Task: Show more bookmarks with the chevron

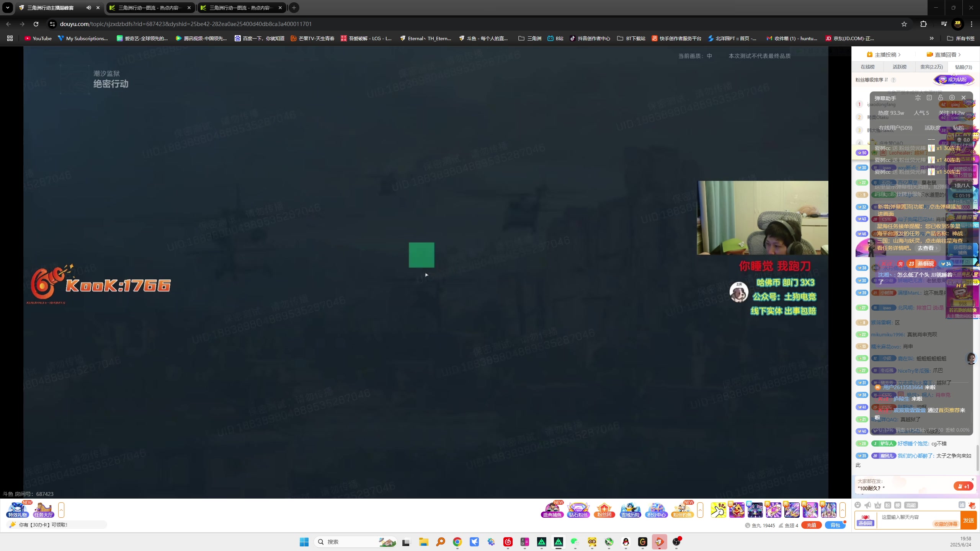Action: click(x=932, y=38)
